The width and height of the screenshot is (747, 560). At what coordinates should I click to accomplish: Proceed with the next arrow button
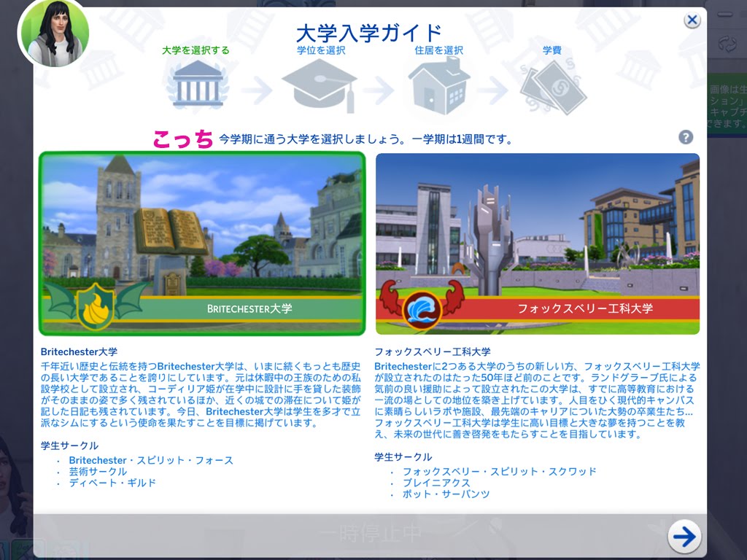click(684, 537)
